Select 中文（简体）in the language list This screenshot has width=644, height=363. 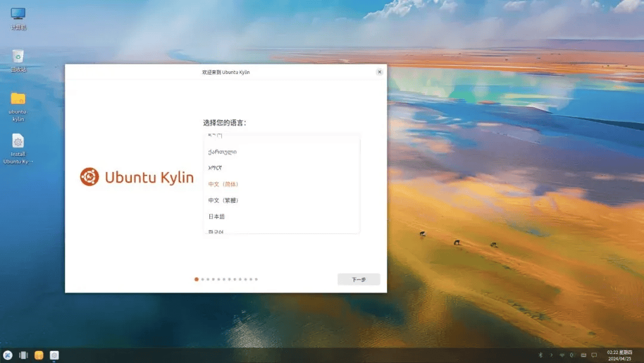tap(224, 184)
